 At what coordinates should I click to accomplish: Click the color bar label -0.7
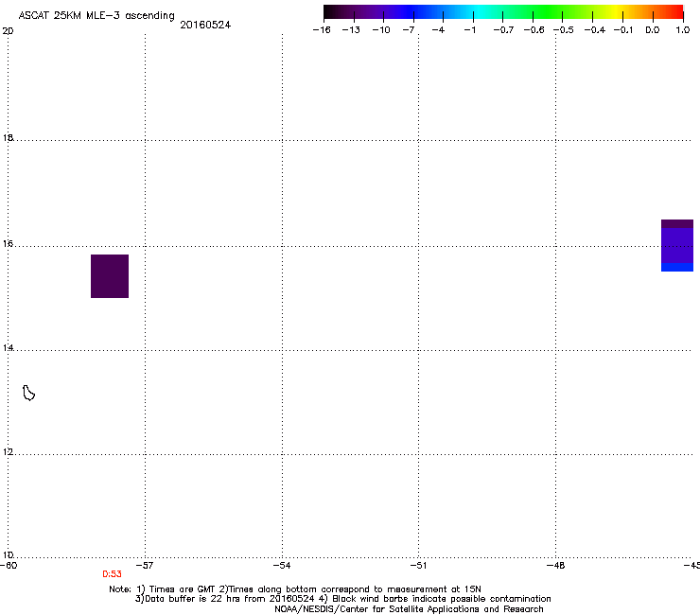point(503,30)
